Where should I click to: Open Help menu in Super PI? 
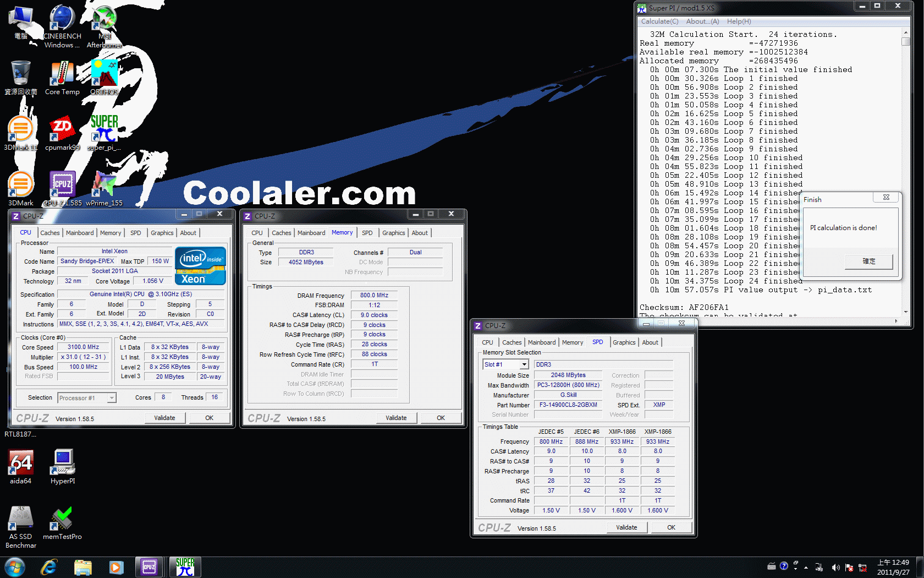739,21
